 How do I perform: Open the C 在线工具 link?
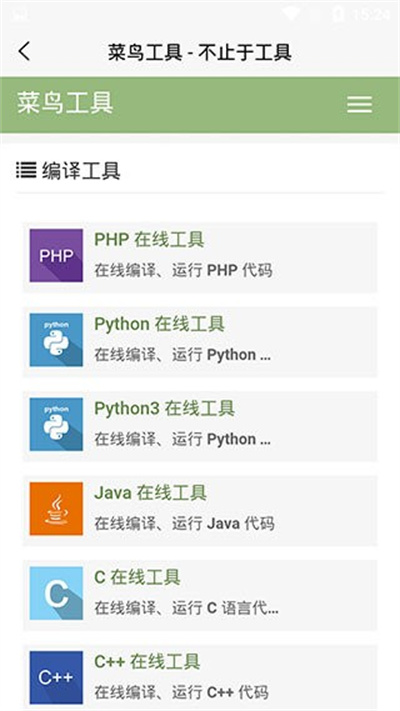(137, 577)
